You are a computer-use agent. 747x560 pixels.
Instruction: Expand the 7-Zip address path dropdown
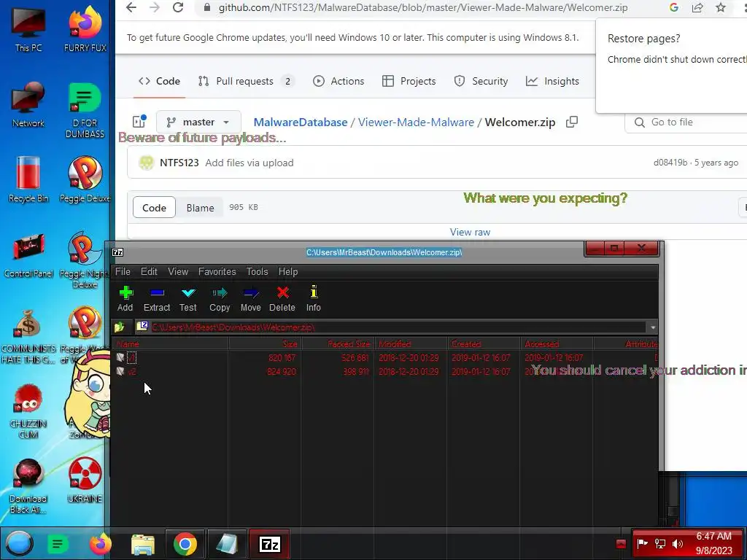653,327
